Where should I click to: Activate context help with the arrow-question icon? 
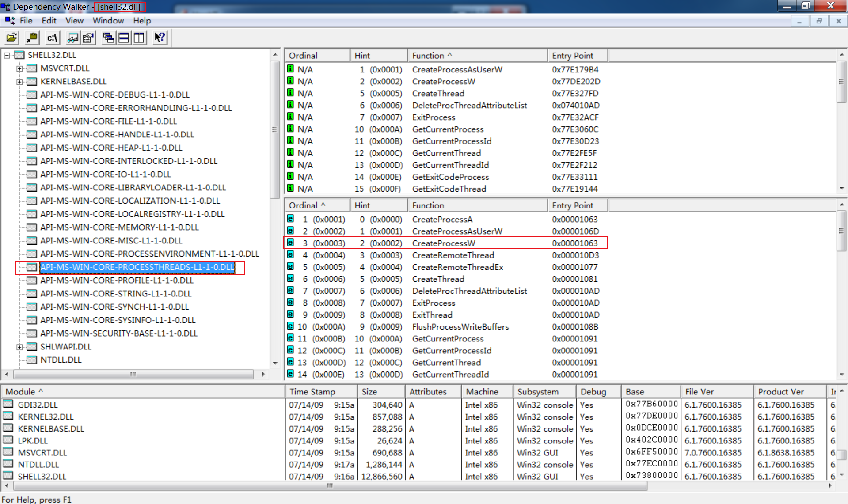pyautogui.click(x=159, y=38)
